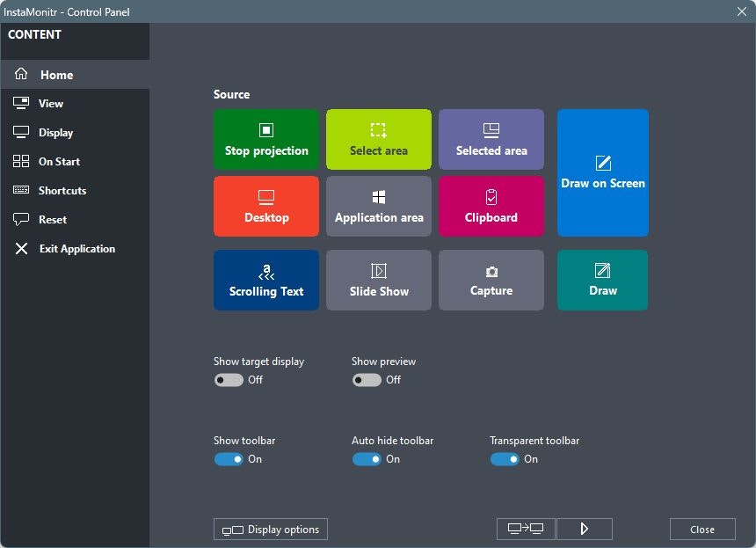The height and width of the screenshot is (548, 756).
Task: Open the On Start settings
Action: pyautogui.click(x=75, y=161)
